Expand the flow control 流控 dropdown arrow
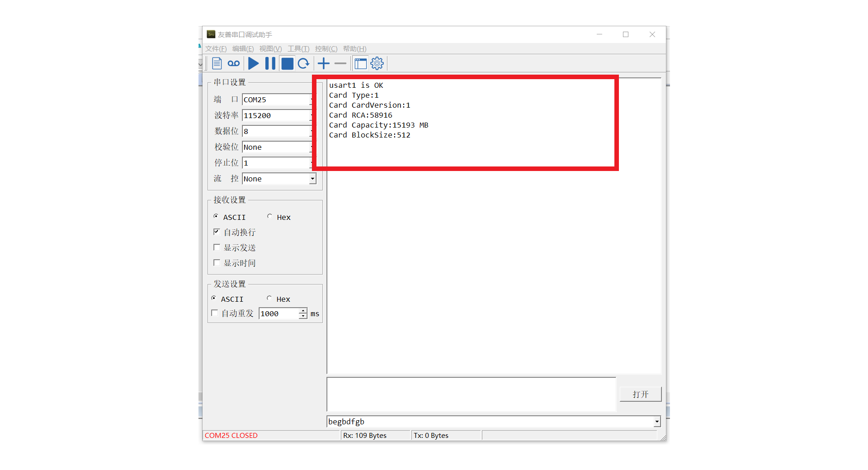 [x=312, y=179]
